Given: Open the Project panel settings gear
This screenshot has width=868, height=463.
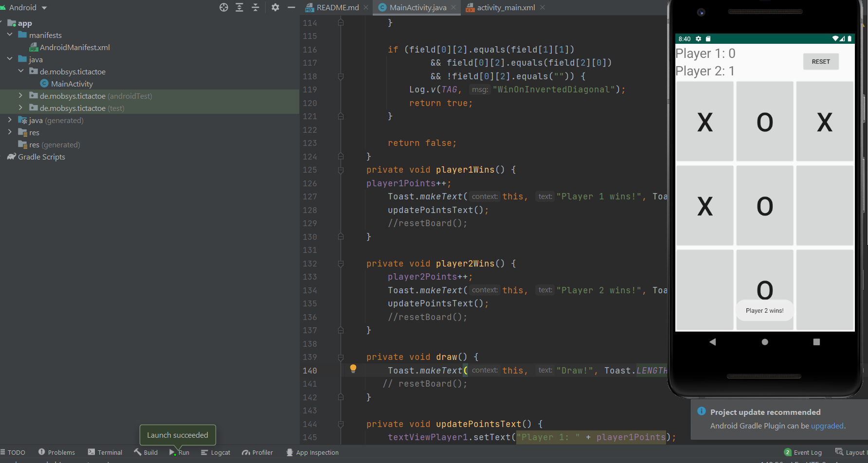Looking at the screenshot, I should click(x=275, y=7).
